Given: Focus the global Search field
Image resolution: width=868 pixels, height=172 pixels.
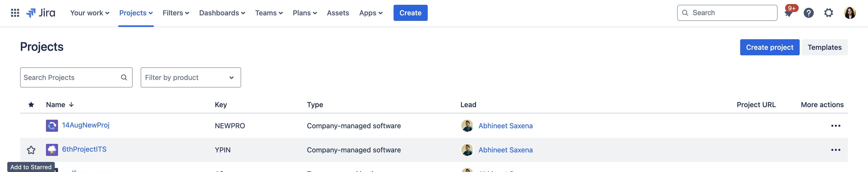Looking at the screenshot, I should (x=727, y=13).
